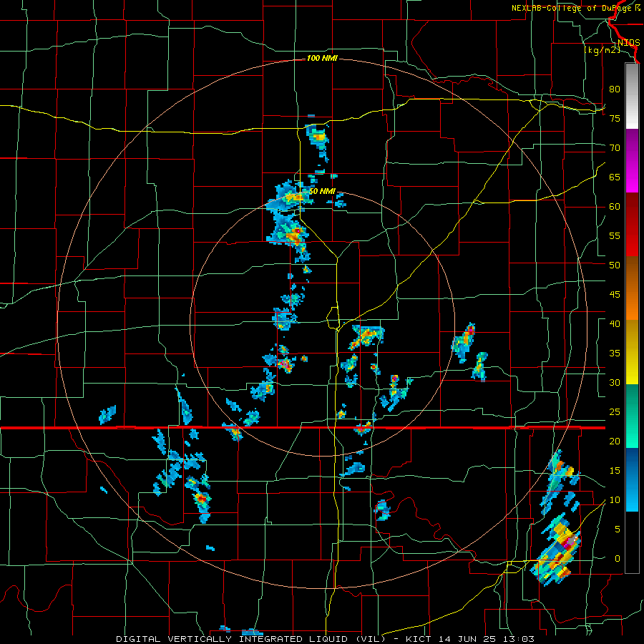Click the legend value "35"
Image resolution: width=644 pixels, height=644 pixels.
(x=615, y=353)
